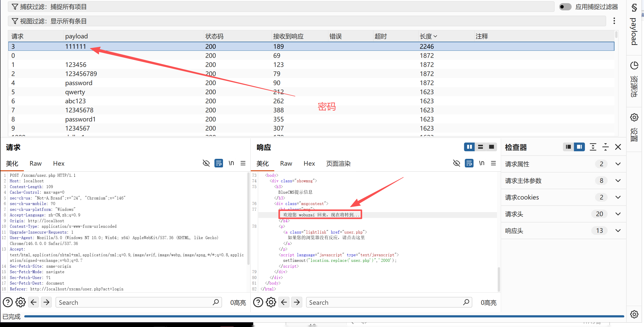This screenshot has height=327, width=644.
Task: Click the attack progress bar
Action: click(324, 316)
